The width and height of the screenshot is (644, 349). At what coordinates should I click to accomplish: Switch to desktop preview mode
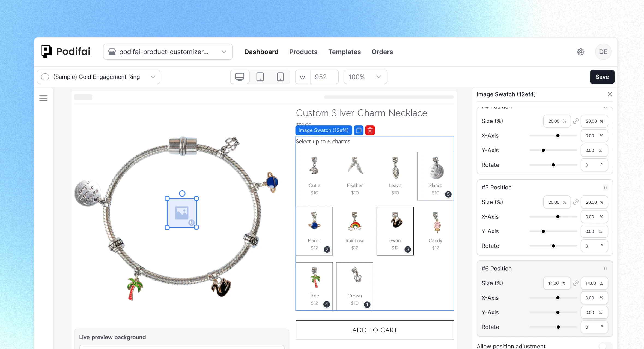pyautogui.click(x=240, y=77)
